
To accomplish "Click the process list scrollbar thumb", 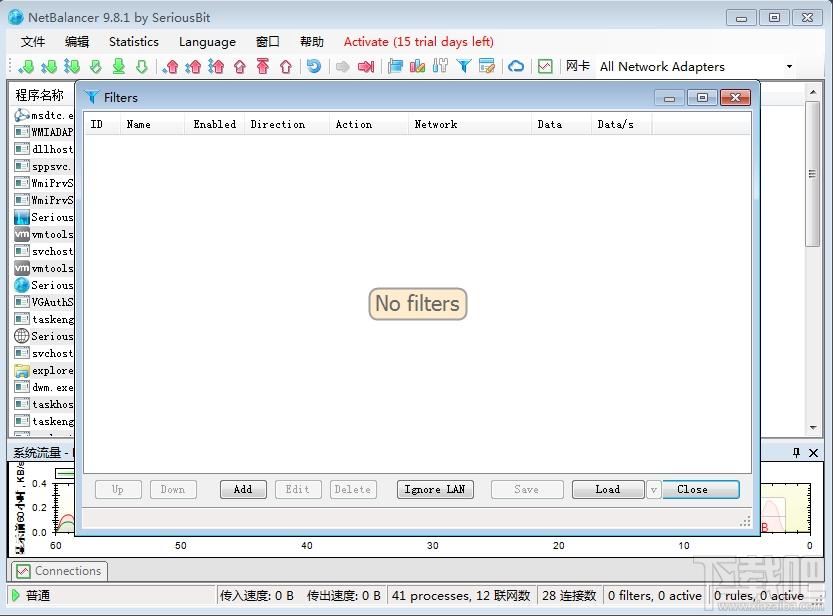I will coord(812,174).
